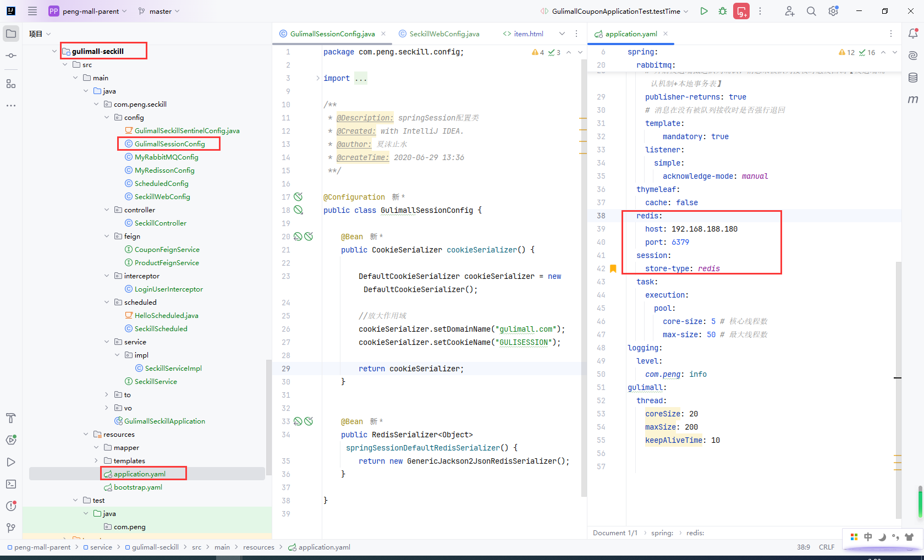Start debugging with the bug icon

pyautogui.click(x=723, y=11)
